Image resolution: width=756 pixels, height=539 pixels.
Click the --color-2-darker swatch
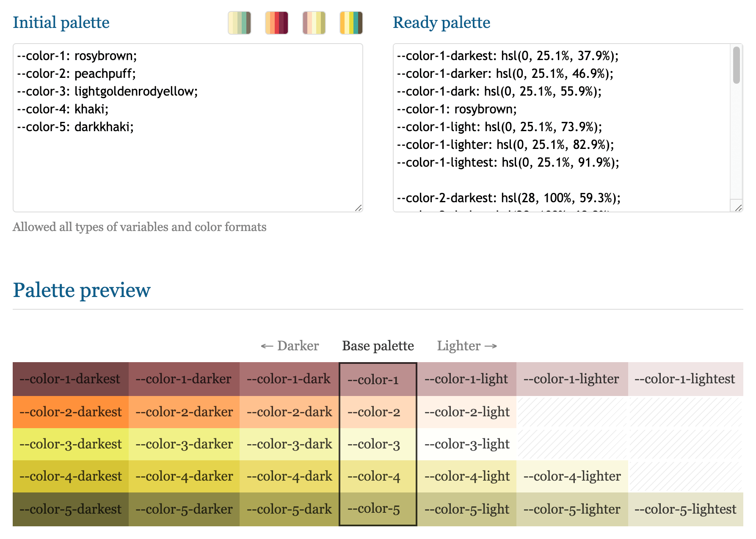coord(184,412)
